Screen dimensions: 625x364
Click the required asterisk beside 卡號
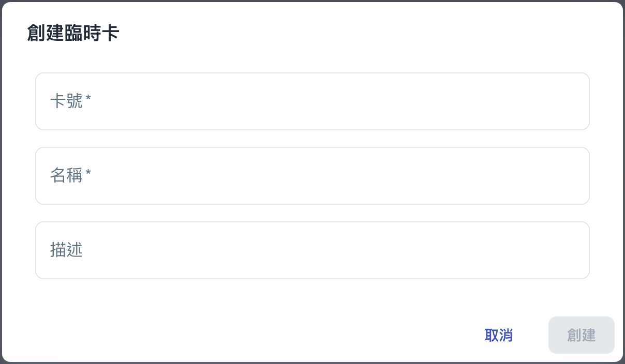[88, 99]
